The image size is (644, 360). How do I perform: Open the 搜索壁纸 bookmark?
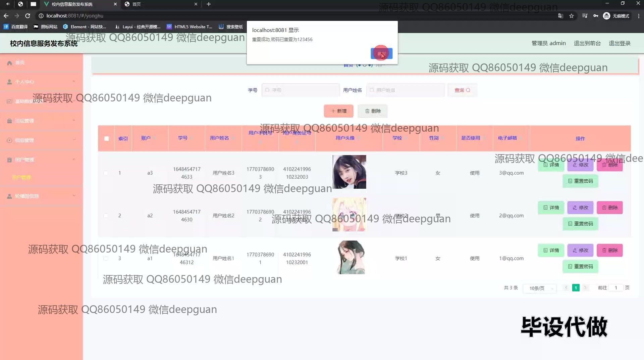[x=231, y=27]
